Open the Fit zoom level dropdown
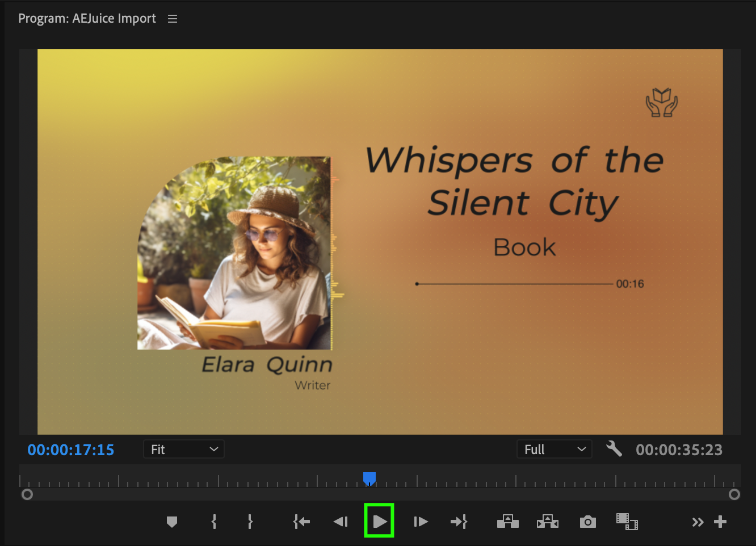The height and width of the screenshot is (546, 756). coord(184,450)
